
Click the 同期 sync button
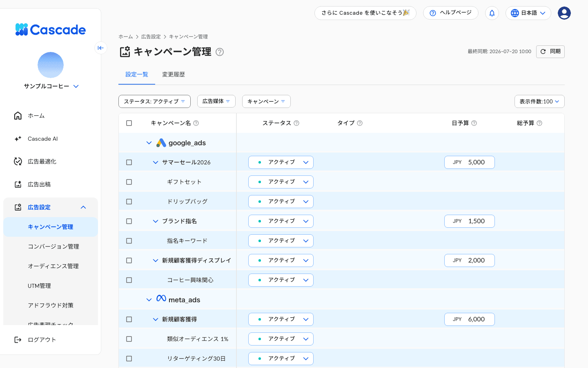click(x=550, y=52)
